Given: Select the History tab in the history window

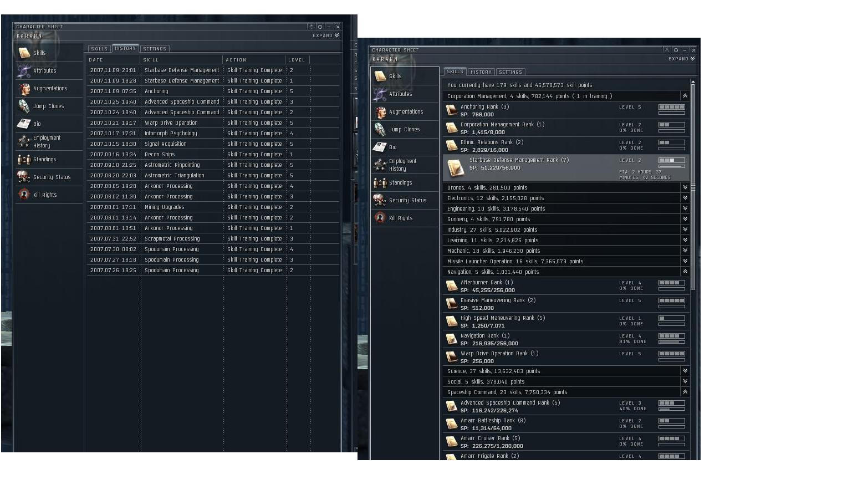Looking at the screenshot, I should 125,48.
